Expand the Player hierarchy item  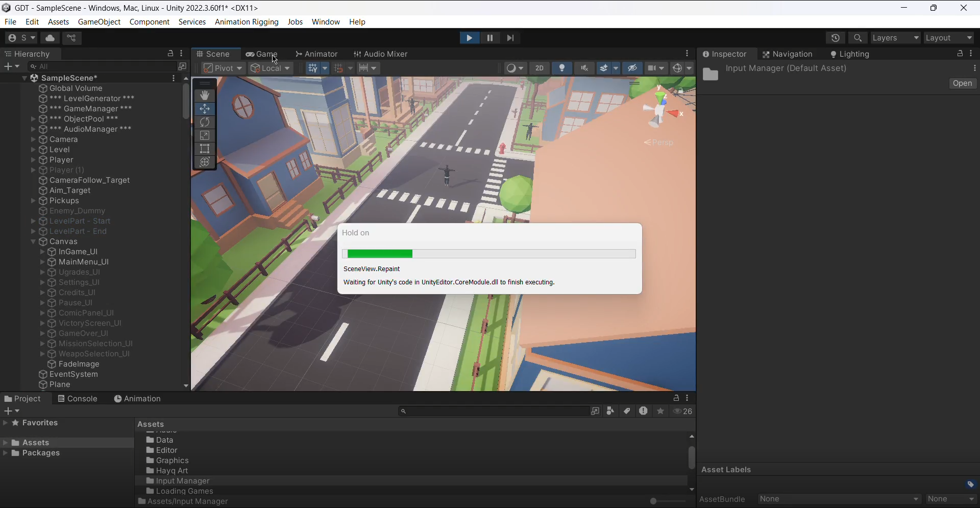coord(33,160)
